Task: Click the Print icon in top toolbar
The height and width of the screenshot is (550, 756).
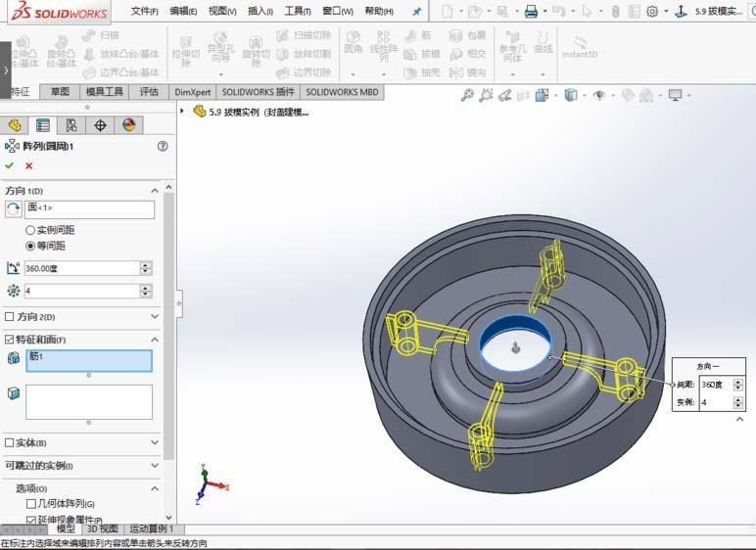Action: click(x=531, y=11)
